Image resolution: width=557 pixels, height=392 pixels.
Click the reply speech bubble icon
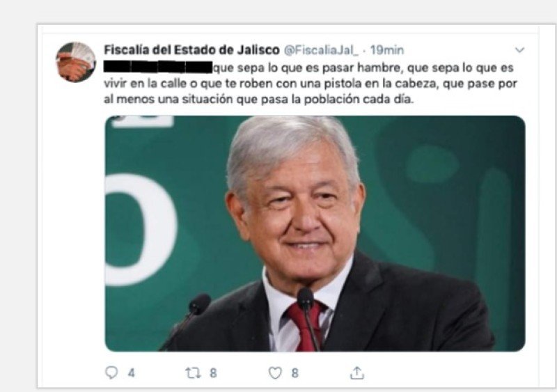pyautogui.click(x=111, y=373)
